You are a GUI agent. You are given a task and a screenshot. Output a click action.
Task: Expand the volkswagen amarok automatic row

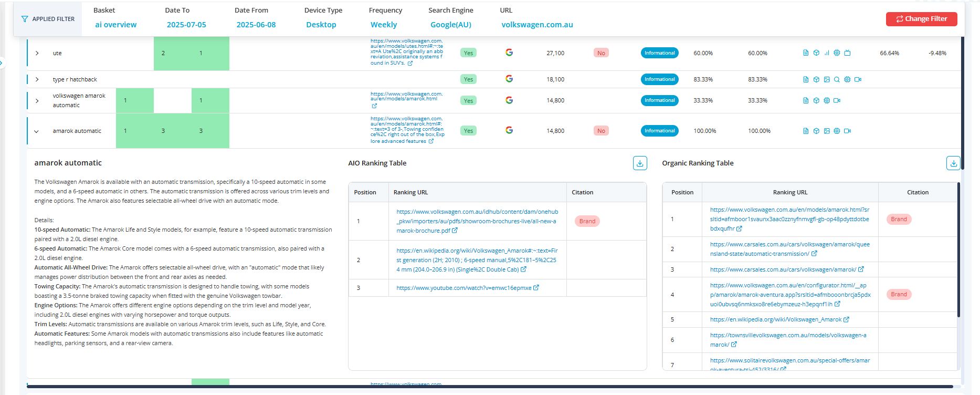coord(37,101)
